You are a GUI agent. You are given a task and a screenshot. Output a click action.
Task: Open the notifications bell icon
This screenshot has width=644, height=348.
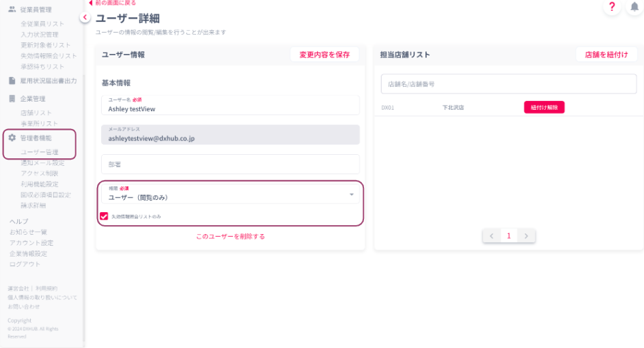click(x=634, y=7)
